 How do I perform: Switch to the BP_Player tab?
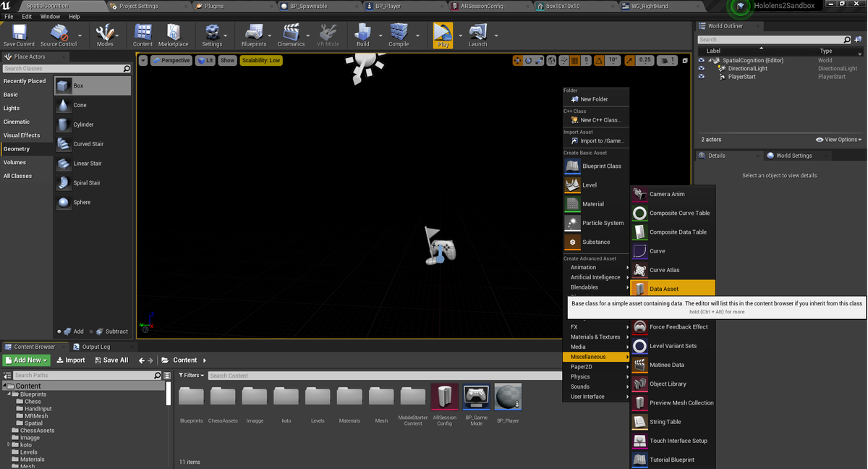388,6
